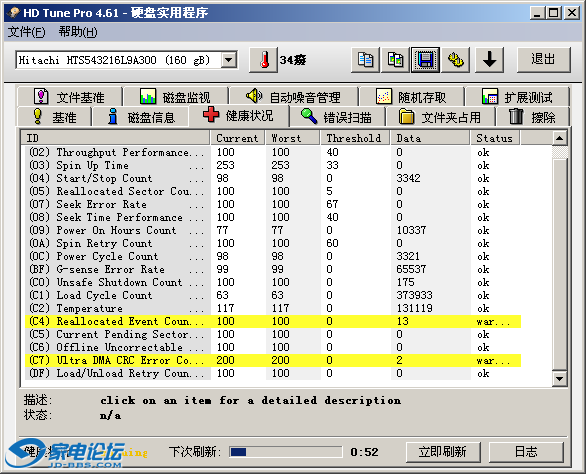Copy info to clipboard icon
The image size is (586, 474).
(365, 60)
